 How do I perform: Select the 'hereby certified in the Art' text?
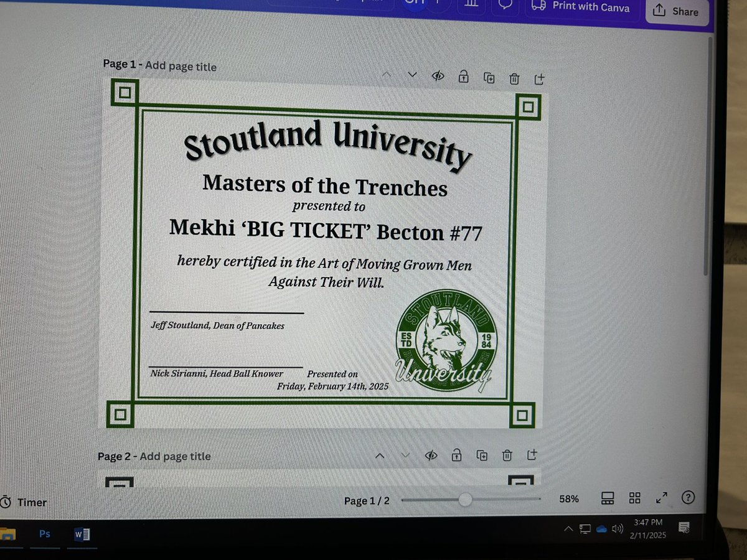coord(325,272)
